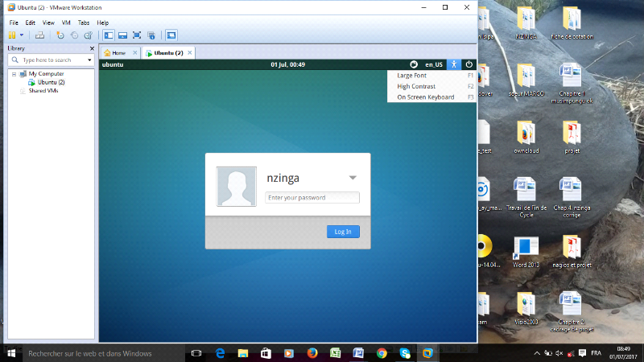Open the user list arrow beside nzinga
Viewport: 644px width, 362px height.
point(353,178)
